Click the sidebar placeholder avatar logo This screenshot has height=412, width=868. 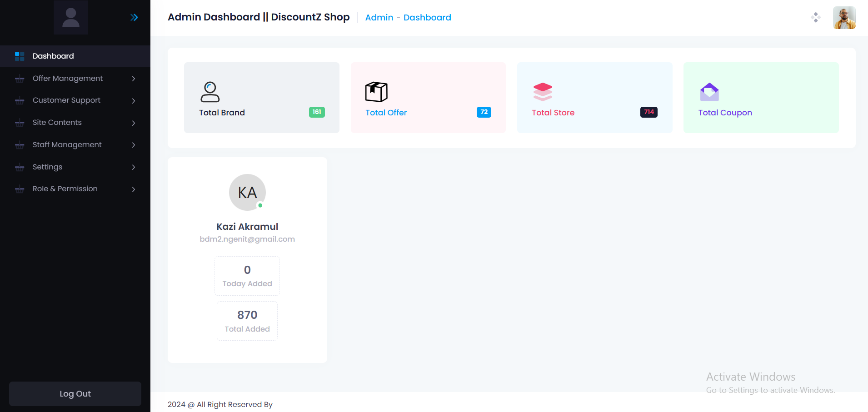[71, 18]
